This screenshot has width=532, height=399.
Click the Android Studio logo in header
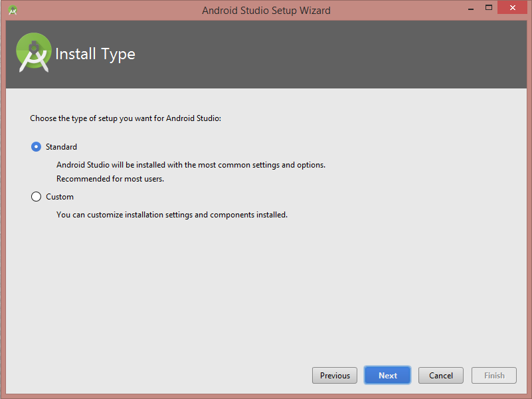(34, 53)
